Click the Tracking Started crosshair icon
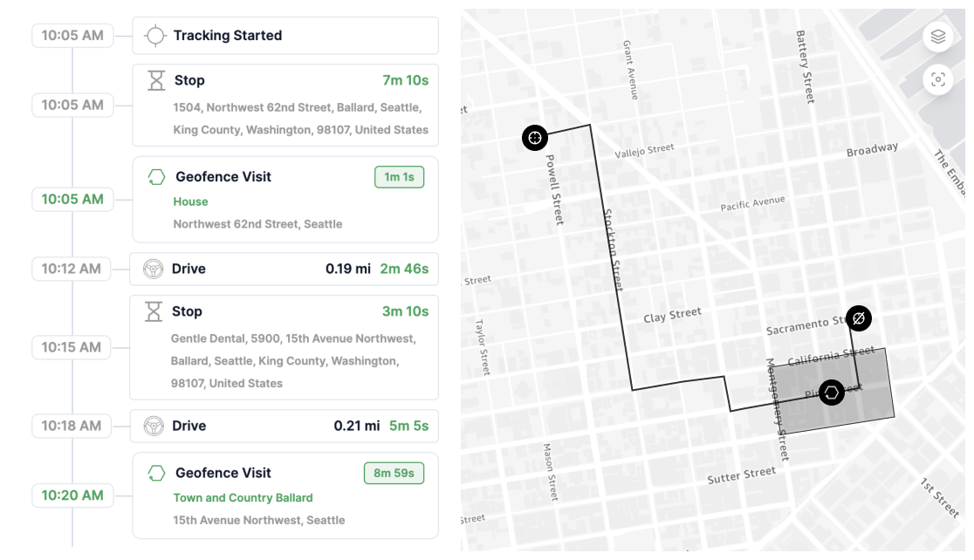The width and height of the screenshot is (974, 560). [155, 36]
